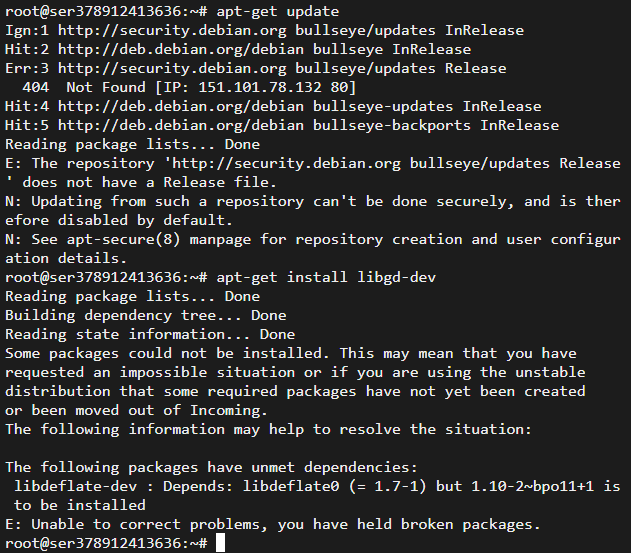Click the '404 Not Found' error text
The width and height of the screenshot is (631, 553).
click(84, 87)
